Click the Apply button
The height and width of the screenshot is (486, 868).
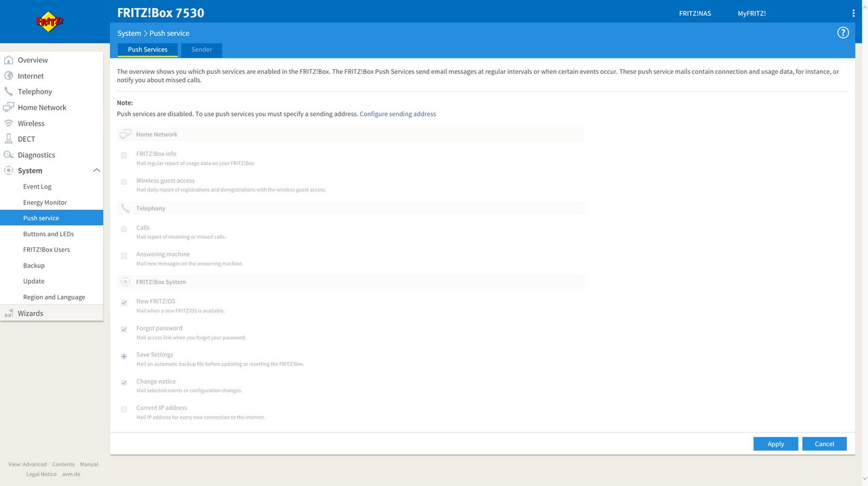pyautogui.click(x=776, y=444)
